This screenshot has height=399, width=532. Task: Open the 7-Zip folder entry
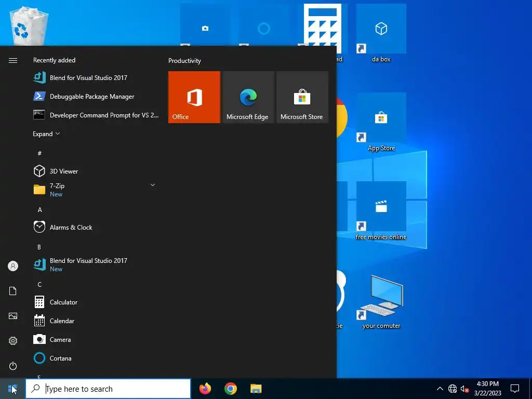tap(96, 190)
